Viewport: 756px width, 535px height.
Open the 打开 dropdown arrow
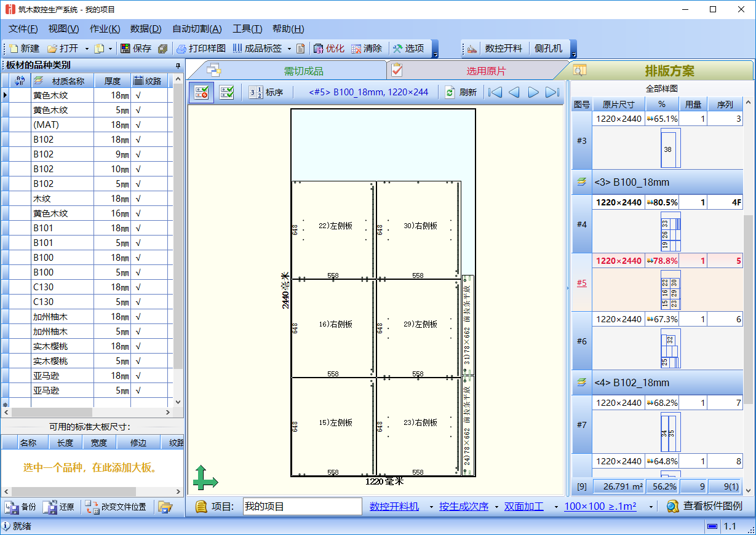tap(86, 48)
